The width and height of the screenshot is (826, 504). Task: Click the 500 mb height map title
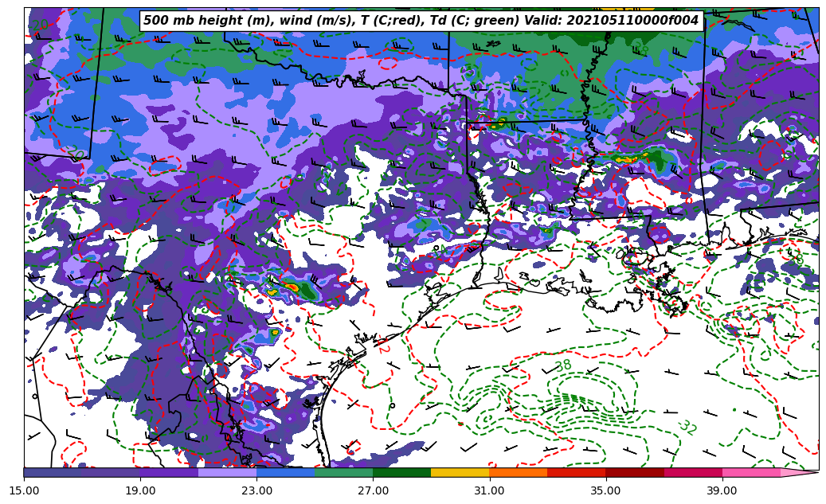click(x=421, y=21)
